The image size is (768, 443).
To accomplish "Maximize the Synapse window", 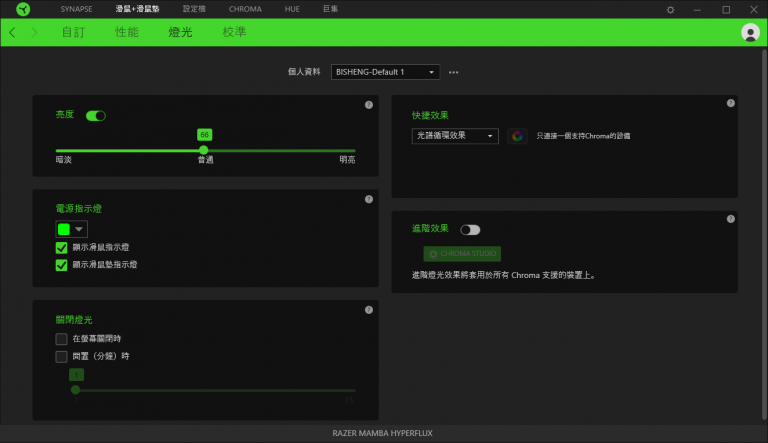I will pos(726,10).
